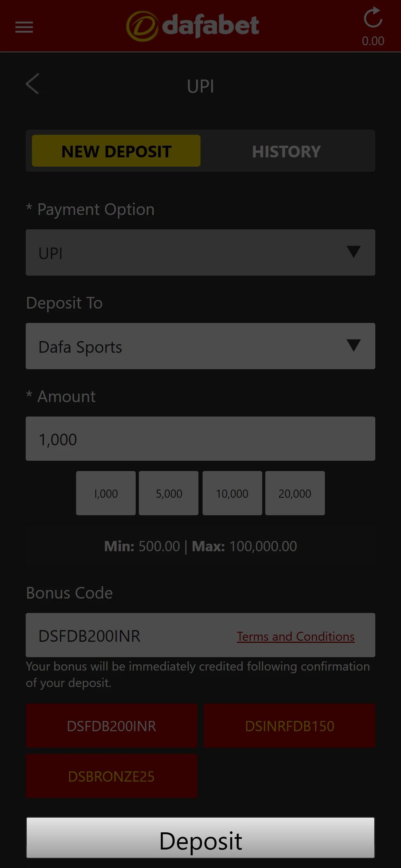Select the 10,000 quick amount

[x=232, y=493]
